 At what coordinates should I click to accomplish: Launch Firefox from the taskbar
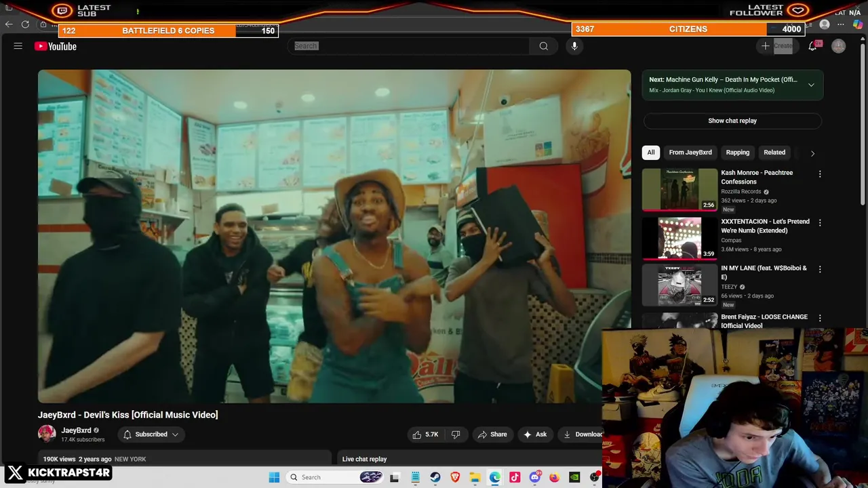[554, 477]
